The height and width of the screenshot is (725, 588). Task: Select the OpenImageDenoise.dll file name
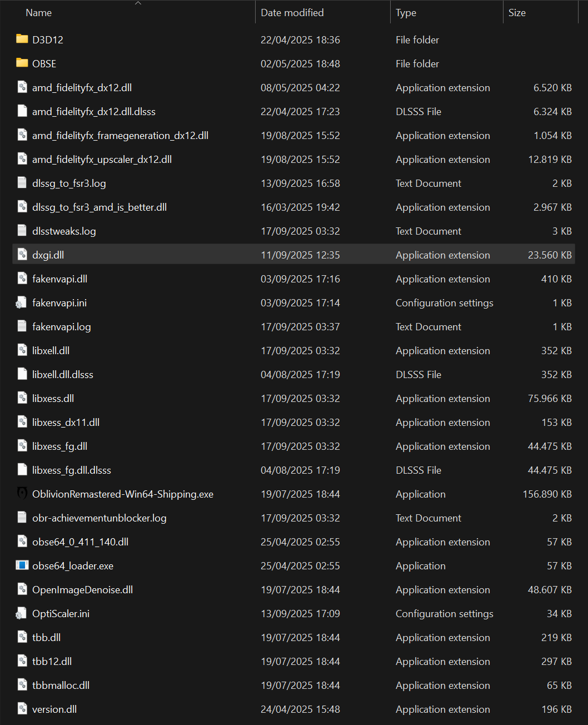click(82, 590)
